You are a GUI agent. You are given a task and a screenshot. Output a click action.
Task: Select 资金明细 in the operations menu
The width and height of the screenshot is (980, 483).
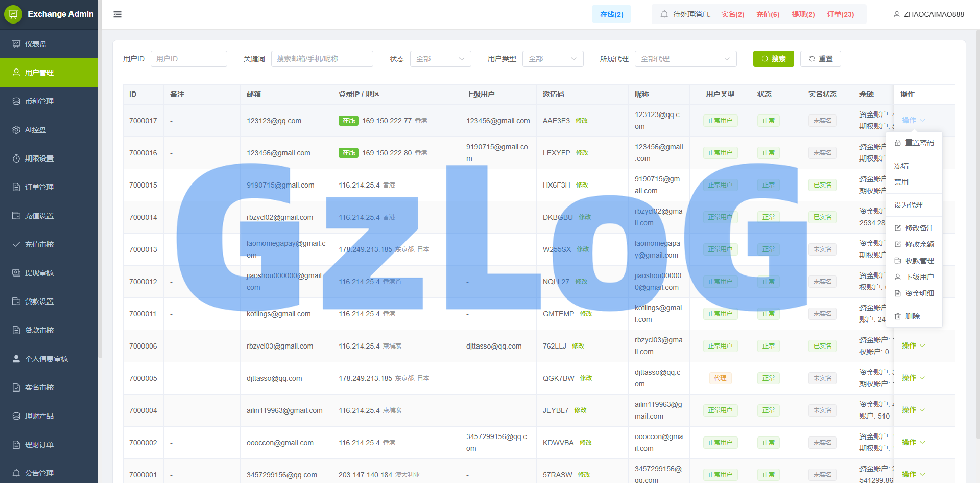pyautogui.click(x=914, y=293)
